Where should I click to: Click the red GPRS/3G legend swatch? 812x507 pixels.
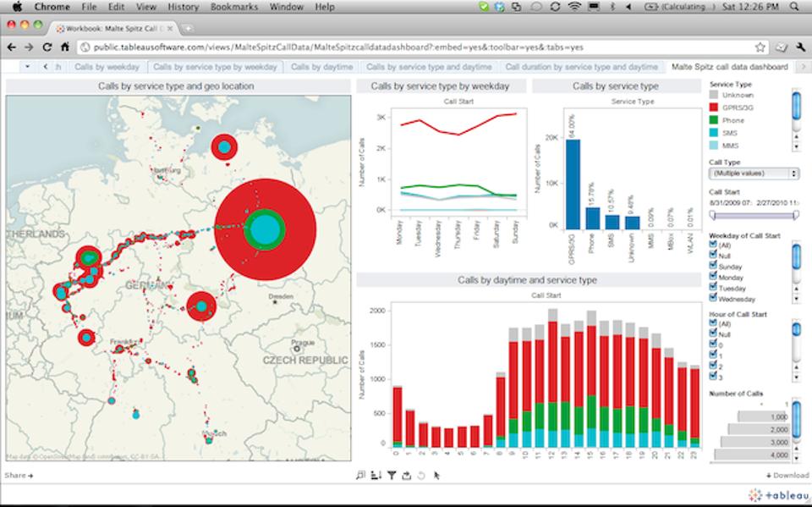[x=714, y=107]
